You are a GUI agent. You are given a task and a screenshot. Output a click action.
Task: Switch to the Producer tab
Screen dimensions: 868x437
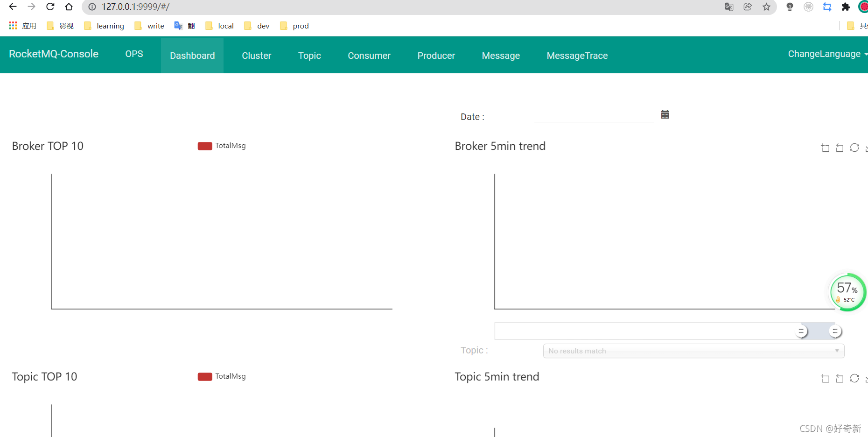[436, 56]
